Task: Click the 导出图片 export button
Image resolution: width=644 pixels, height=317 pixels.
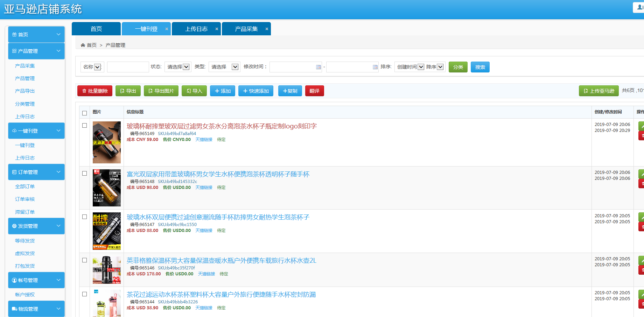Action: click(x=161, y=91)
